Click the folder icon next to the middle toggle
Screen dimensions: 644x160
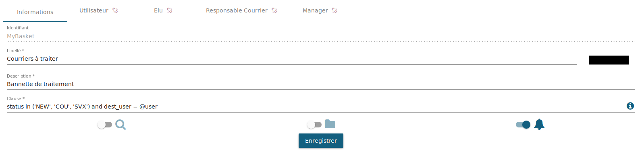click(330, 124)
